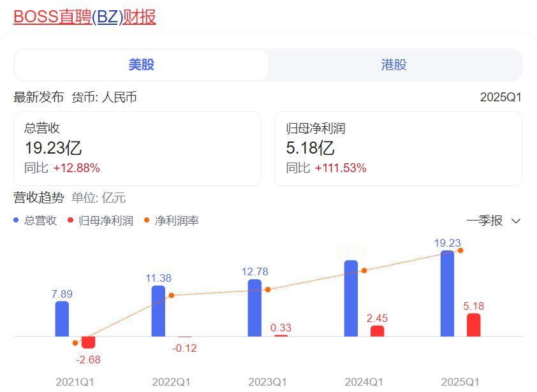The width and height of the screenshot is (537, 392).
Task: Open the 总营收 19.23亿 summary card
Action: click(x=137, y=149)
